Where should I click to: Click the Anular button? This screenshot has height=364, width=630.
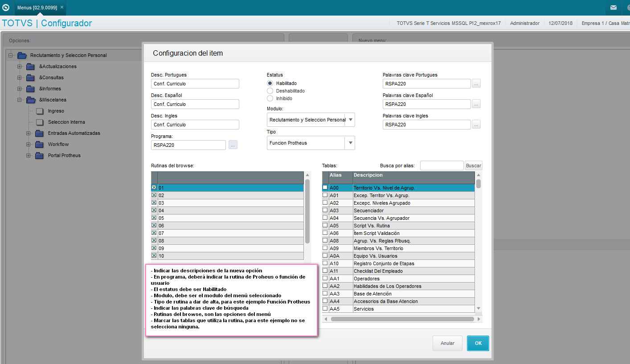pyautogui.click(x=447, y=343)
